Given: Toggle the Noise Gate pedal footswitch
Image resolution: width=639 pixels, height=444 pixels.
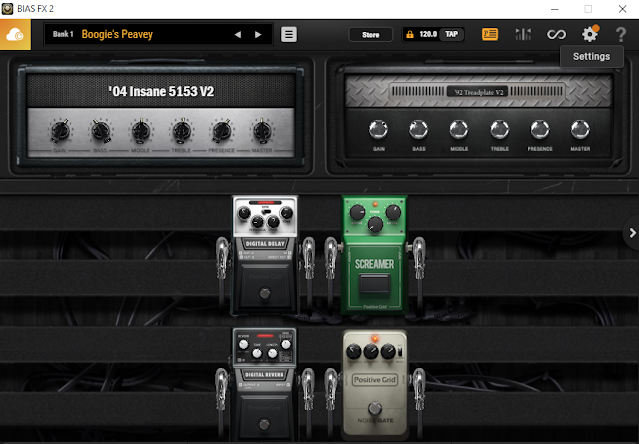Looking at the screenshot, I should [375, 408].
